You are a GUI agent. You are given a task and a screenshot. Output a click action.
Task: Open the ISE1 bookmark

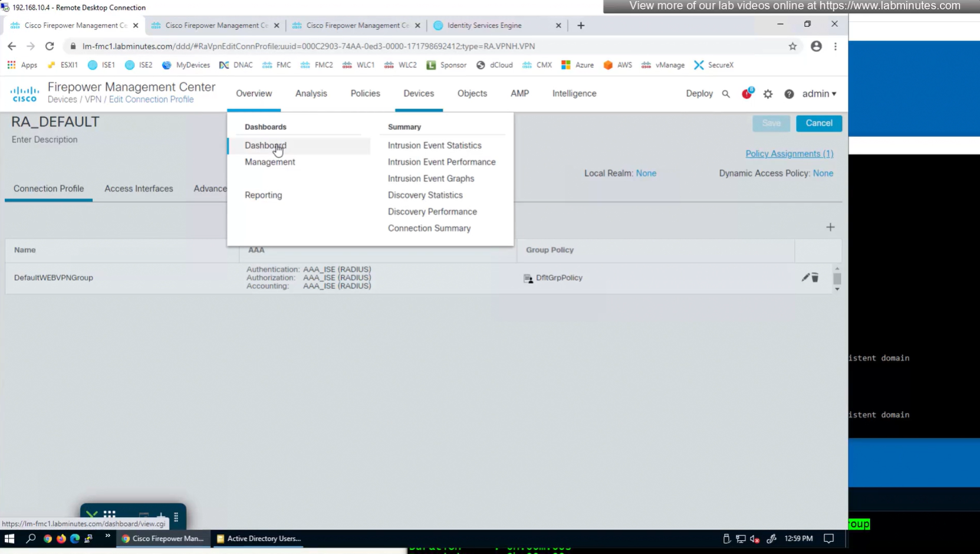101,65
